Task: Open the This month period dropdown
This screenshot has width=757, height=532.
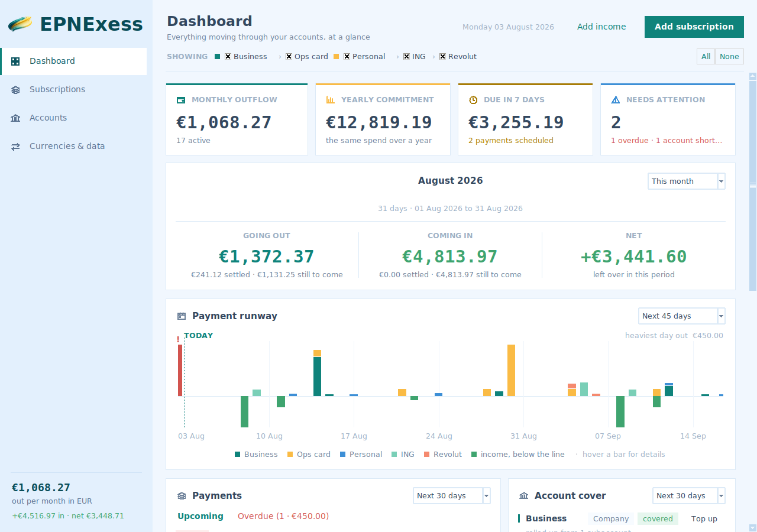Action: click(x=687, y=181)
